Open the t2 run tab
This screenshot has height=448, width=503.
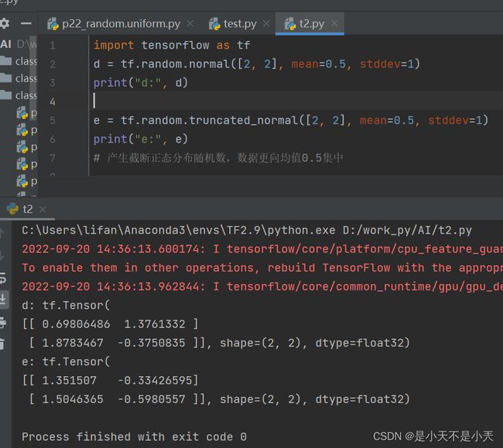coord(28,209)
